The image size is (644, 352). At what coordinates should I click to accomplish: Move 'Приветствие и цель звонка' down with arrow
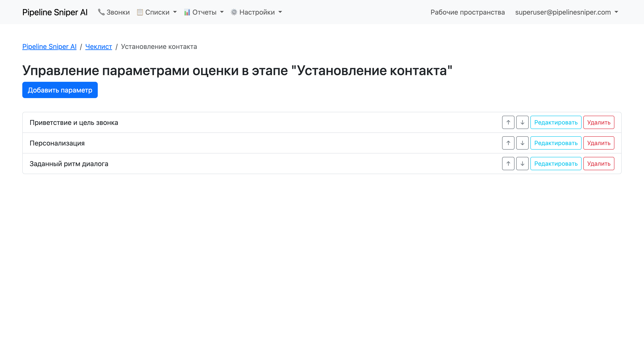point(522,122)
